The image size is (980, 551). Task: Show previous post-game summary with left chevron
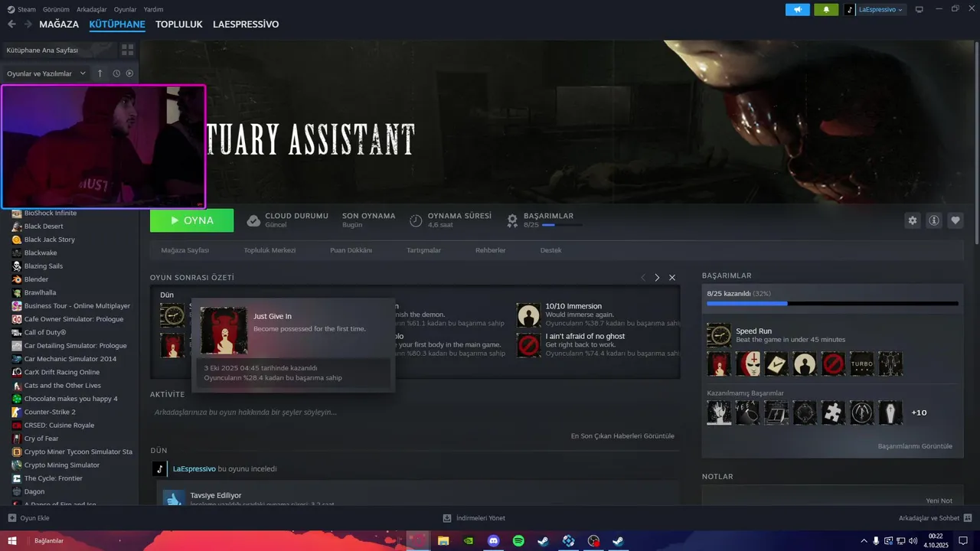coord(643,278)
